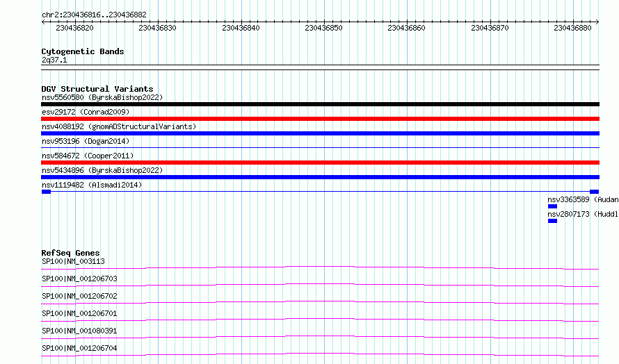Screen dimensions: 619x364
Task: Open variant nsv4088192 (gnomADStructuralVariants) label
Action: (119, 126)
